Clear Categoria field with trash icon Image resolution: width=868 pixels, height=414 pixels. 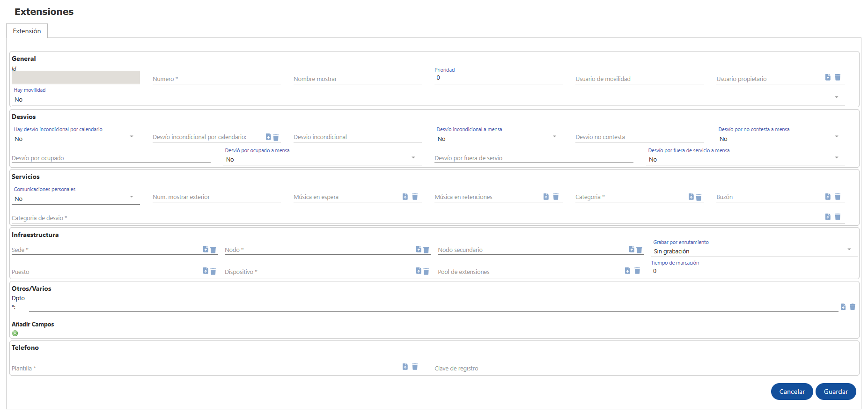click(x=699, y=198)
